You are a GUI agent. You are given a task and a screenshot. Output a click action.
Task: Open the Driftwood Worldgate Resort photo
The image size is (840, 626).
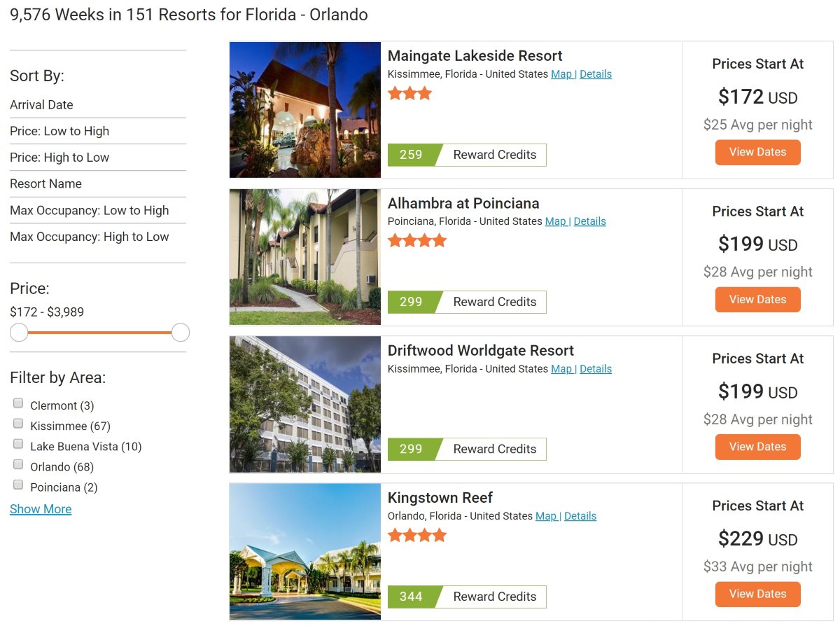point(305,404)
